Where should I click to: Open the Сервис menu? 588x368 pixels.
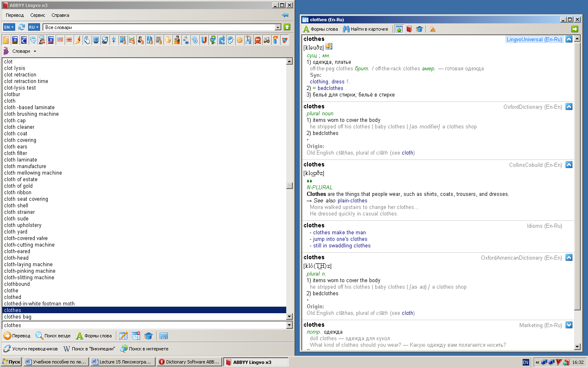(38, 15)
